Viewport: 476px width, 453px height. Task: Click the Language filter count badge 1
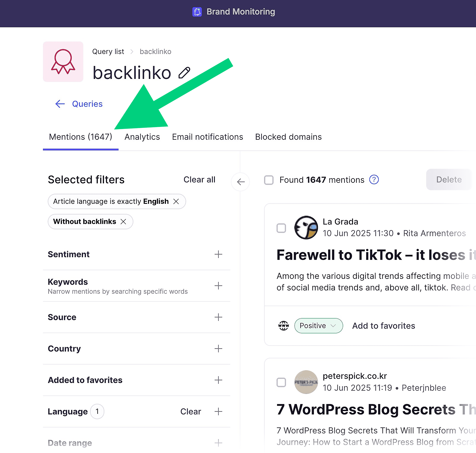click(x=97, y=411)
